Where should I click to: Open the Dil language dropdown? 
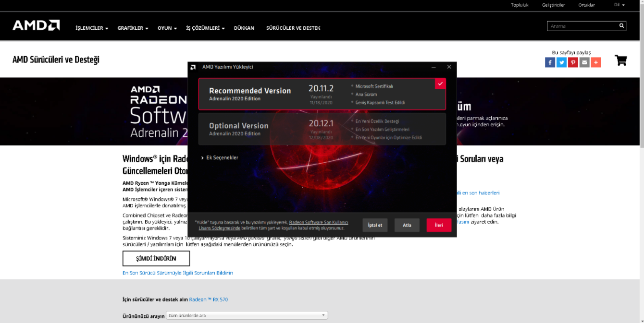pos(619,5)
